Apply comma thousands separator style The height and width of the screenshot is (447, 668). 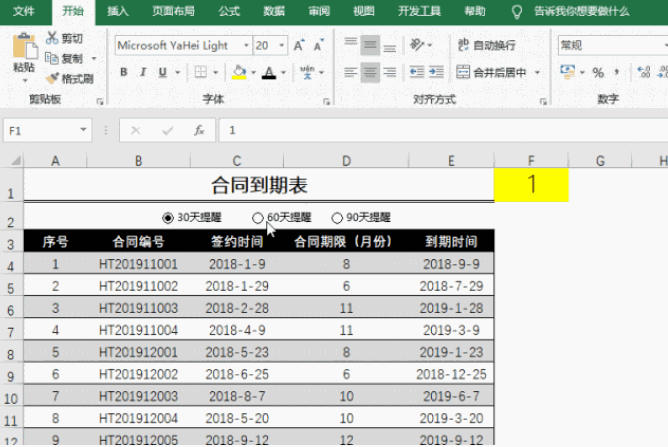click(616, 72)
